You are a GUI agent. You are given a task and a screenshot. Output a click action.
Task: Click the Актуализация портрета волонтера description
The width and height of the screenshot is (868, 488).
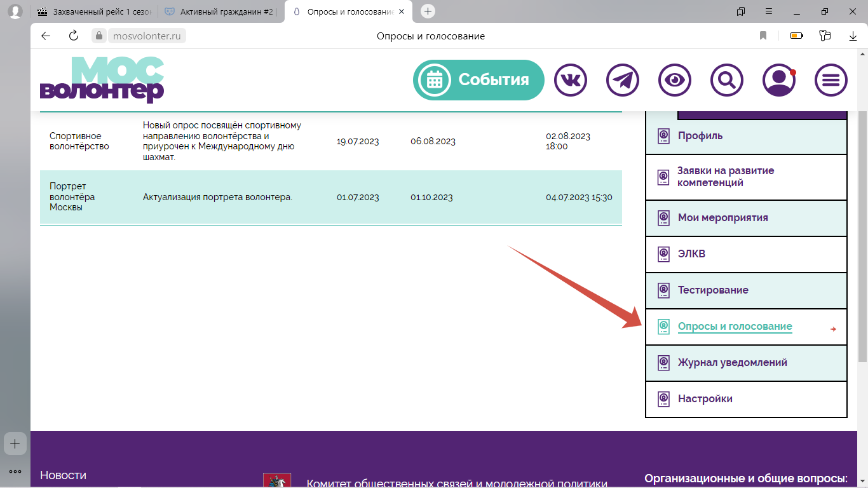[217, 197]
